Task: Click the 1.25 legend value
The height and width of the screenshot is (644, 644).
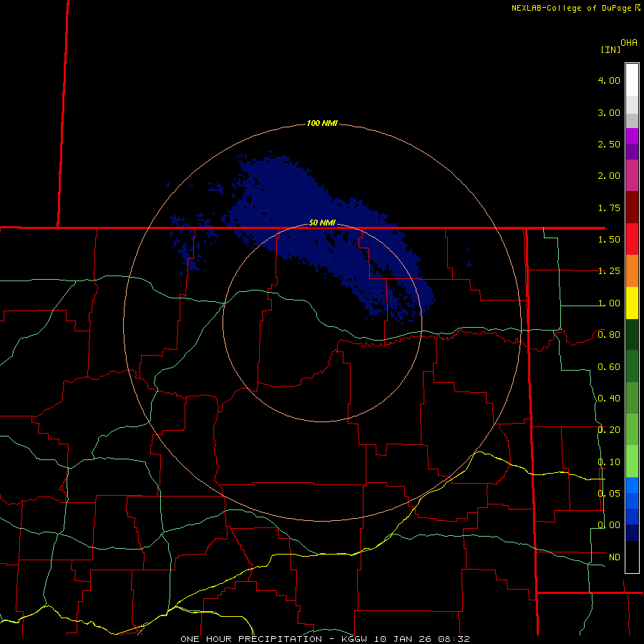Action: point(609,271)
